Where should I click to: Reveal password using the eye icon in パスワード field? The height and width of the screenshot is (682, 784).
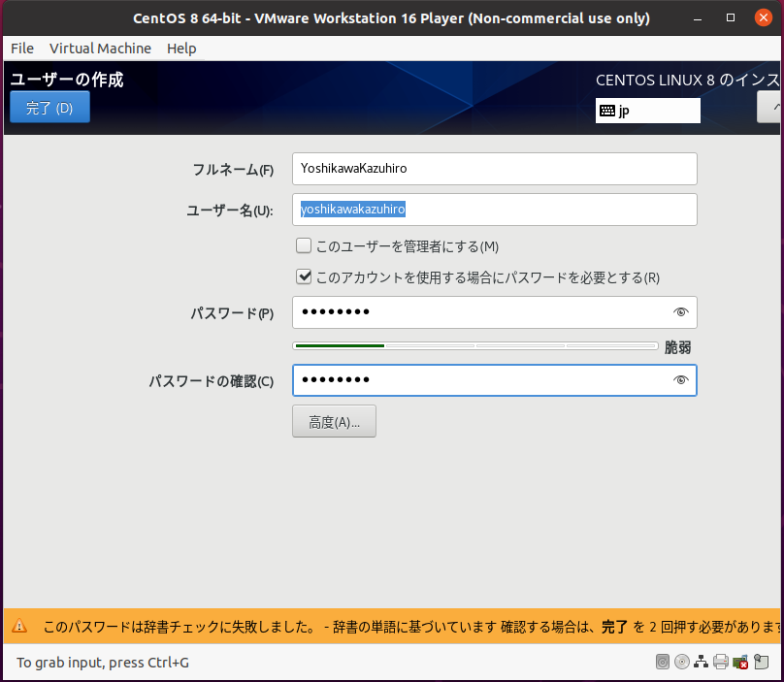(x=680, y=312)
